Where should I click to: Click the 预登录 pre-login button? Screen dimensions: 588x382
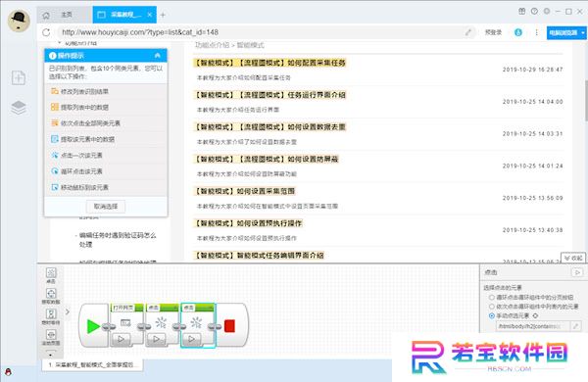(493, 32)
